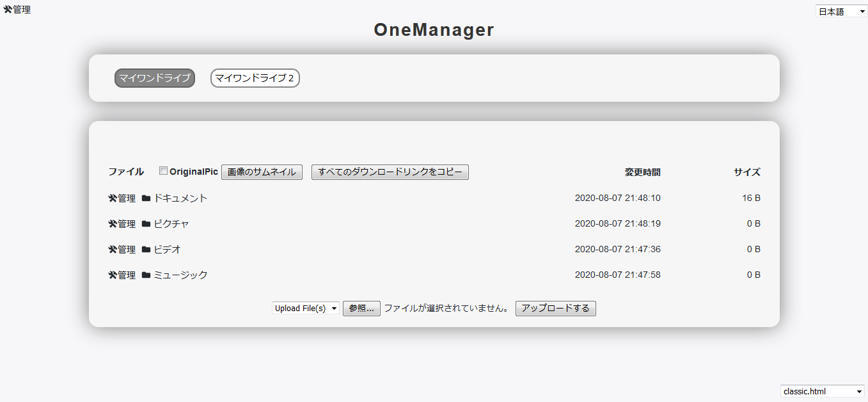Click the 管理 wrench beside ドキュメント
The image size is (868, 402).
pos(122,198)
